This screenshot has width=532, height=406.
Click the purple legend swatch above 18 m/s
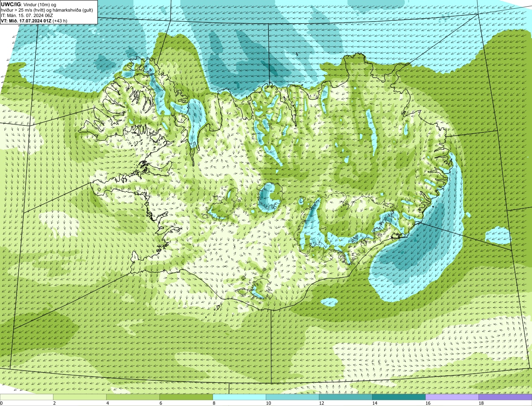click(x=505, y=397)
